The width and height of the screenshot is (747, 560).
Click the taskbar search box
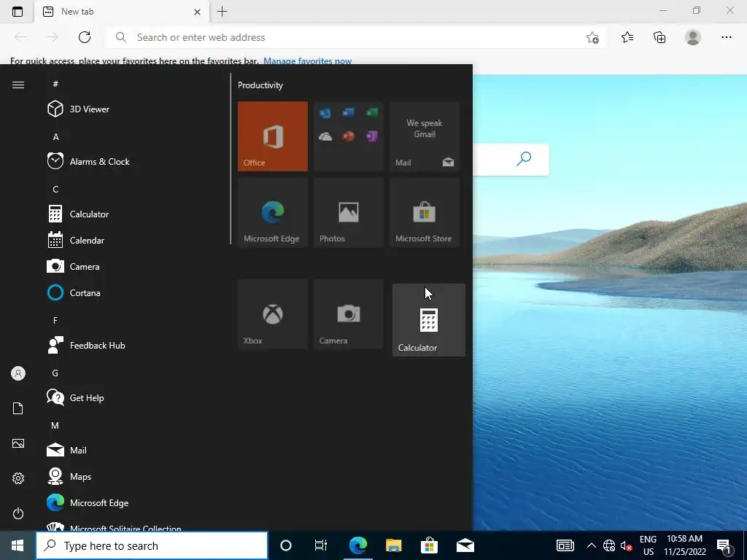[x=152, y=545]
